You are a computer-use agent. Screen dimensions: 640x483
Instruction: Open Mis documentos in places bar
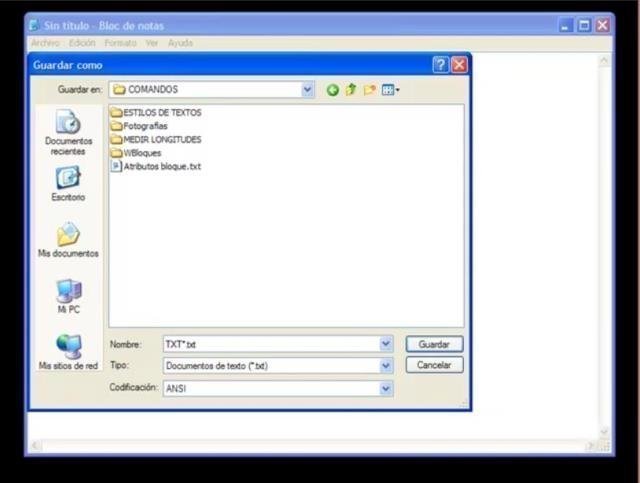coord(68,240)
